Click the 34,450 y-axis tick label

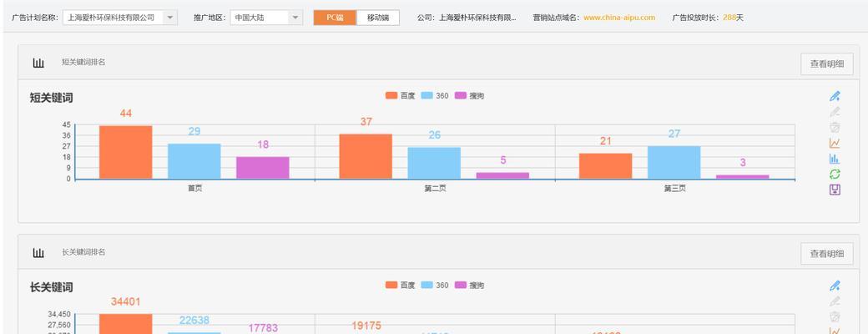click(x=58, y=314)
